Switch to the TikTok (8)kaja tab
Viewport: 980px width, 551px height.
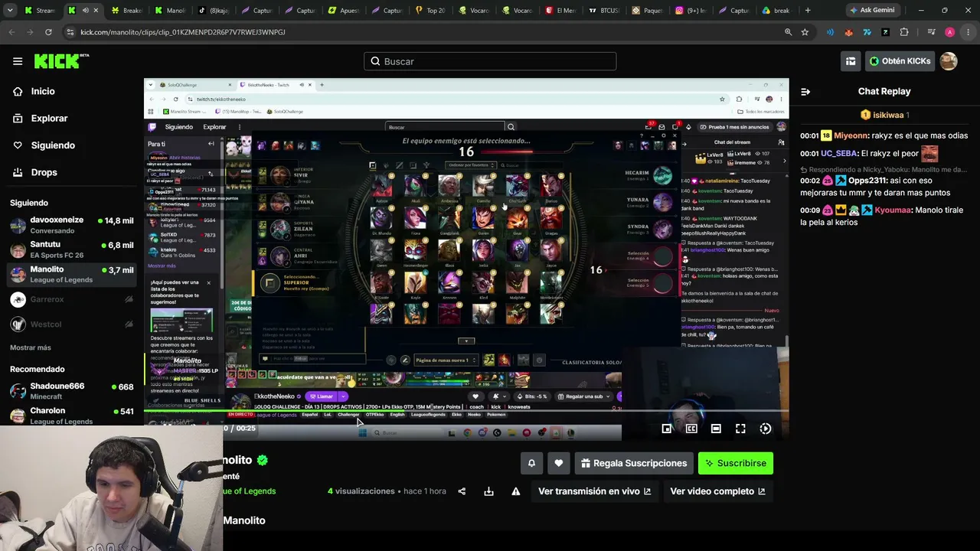tap(212, 11)
